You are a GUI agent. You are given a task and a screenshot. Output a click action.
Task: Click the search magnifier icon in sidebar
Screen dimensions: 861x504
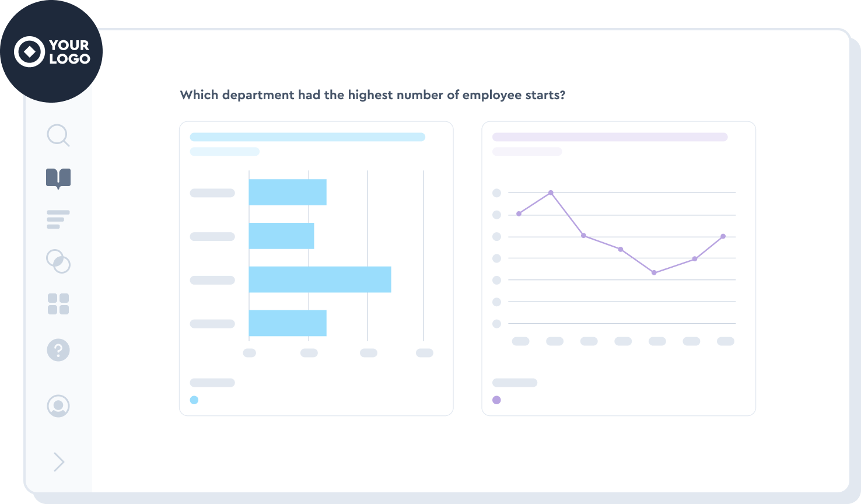pyautogui.click(x=58, y=135)
